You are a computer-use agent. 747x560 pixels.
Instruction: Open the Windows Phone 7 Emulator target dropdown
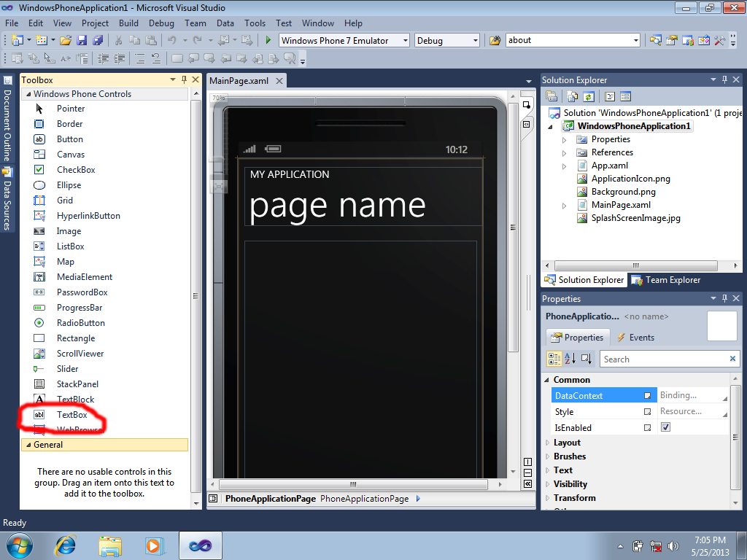406,41
